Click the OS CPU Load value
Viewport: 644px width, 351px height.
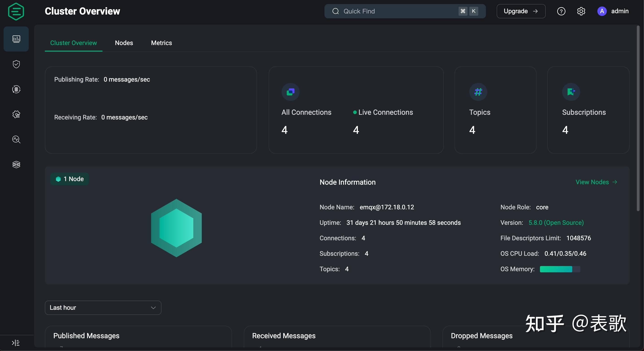click(x=565, y=253)
